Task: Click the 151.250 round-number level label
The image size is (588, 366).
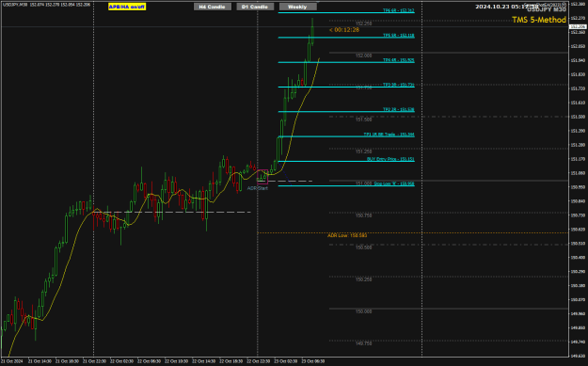Action: [x=364, y=151]
